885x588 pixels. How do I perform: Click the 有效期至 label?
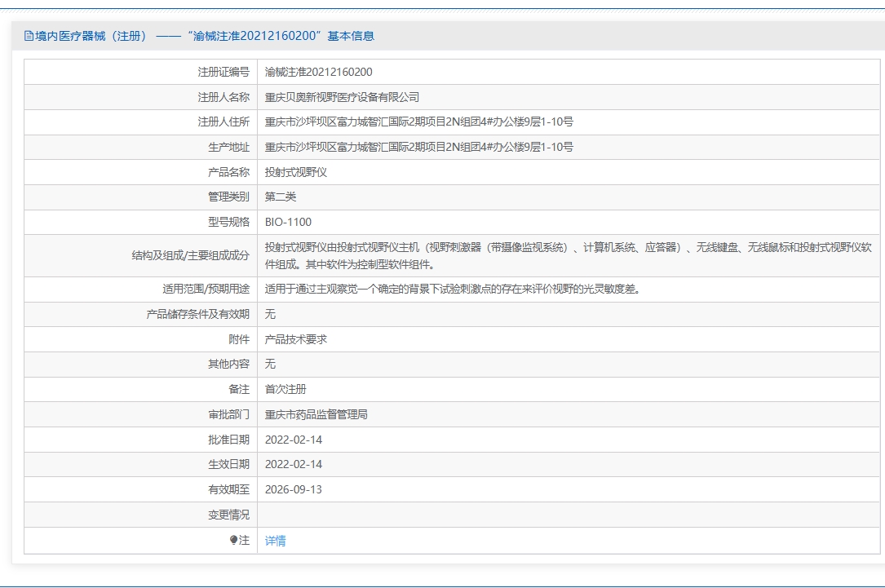(x=228, y=490)
